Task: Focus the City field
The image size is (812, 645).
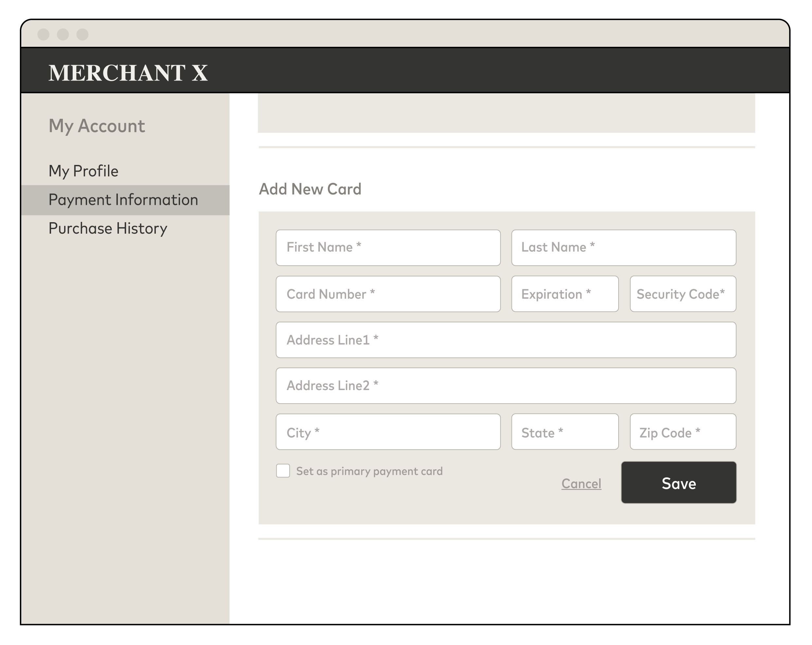Action: click(388, 432)
